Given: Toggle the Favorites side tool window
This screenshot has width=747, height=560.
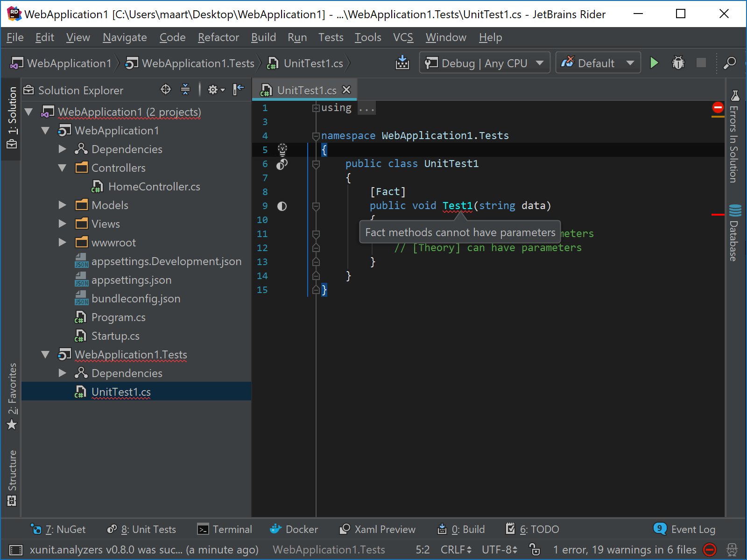Looking at the screenshot, I should 12,397.
